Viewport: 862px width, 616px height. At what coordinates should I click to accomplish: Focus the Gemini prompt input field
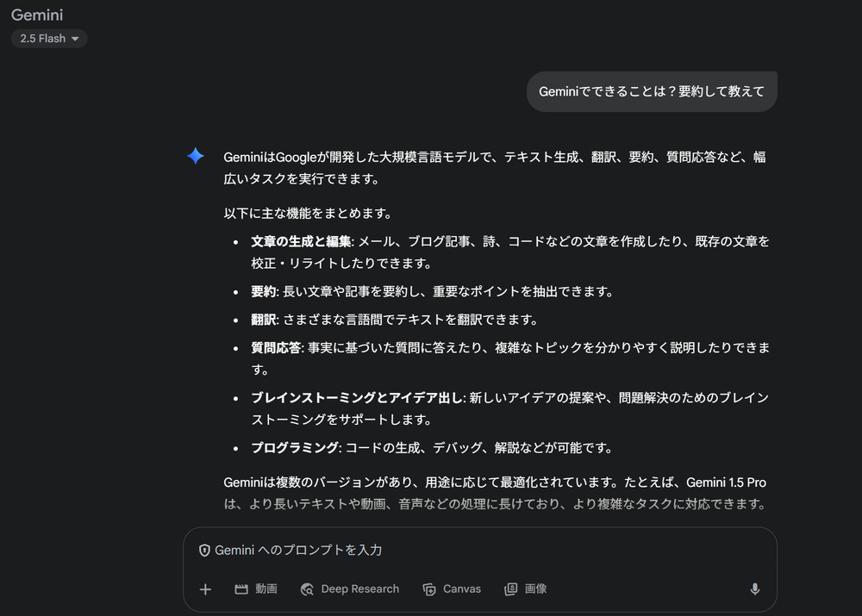coord(479,550)
